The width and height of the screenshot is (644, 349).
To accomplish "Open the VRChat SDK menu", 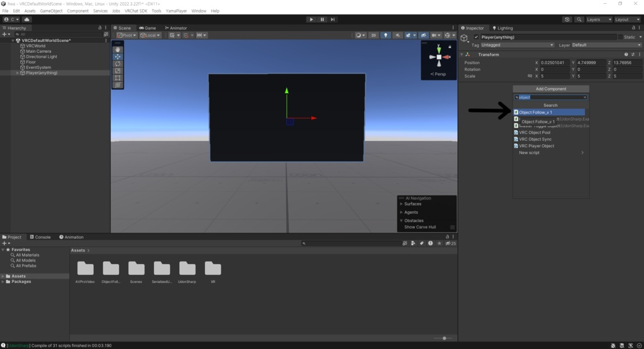I will click(x=136, y=11).
